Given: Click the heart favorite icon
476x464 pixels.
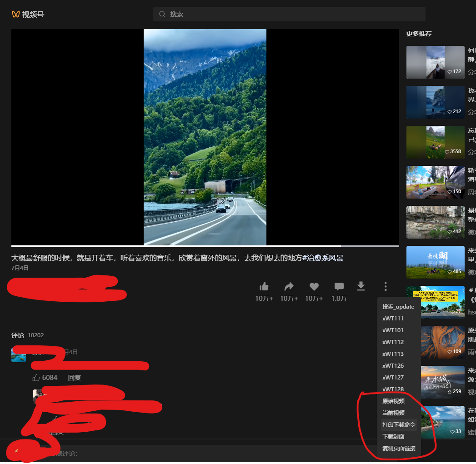Looking at the screenshot, I should (x=314, y=286).
